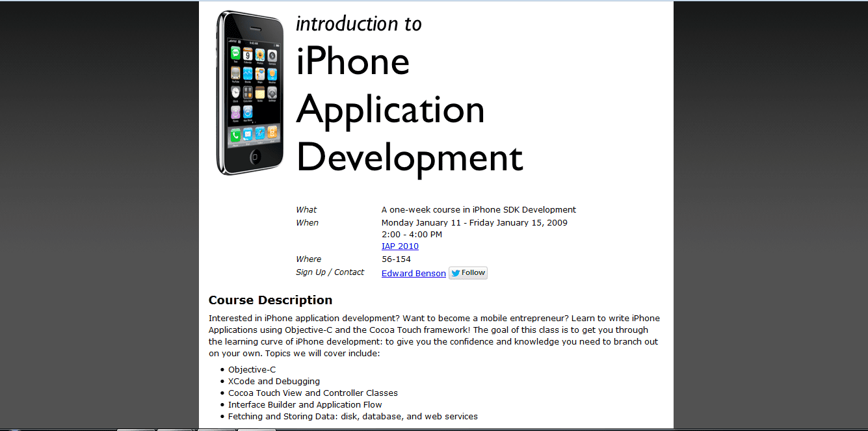The width and height of the screenshot is (868, 431).
Task: Click the word "Application" in the large title
Action: 391,110
